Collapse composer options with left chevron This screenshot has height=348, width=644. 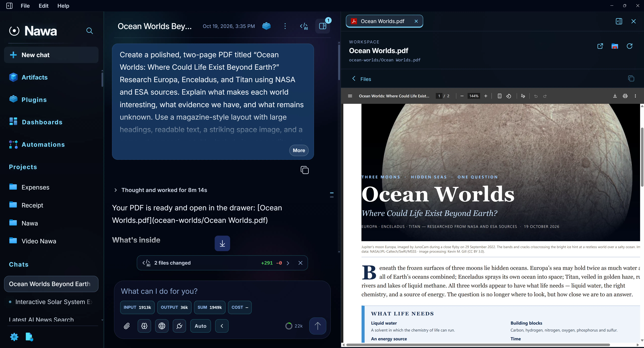[222, 326]
